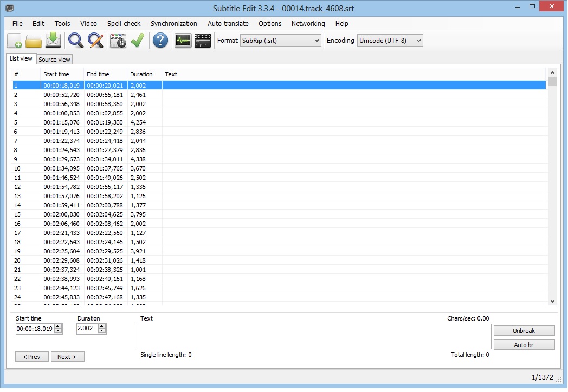Select line 12 starting 00:01:54,782

[x=279, y=187]
